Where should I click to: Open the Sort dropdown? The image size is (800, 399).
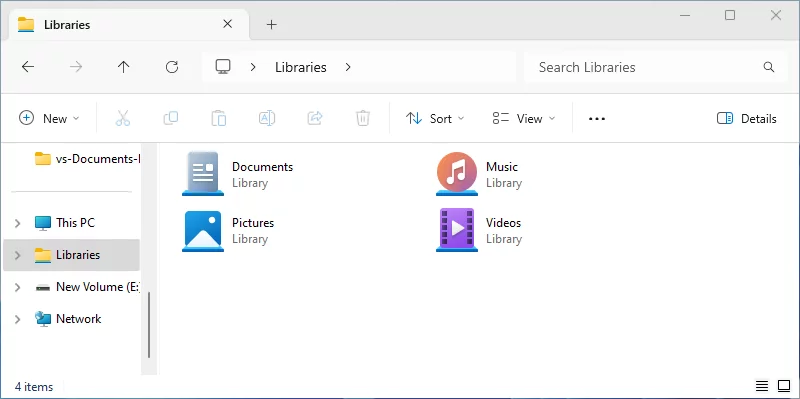[x=435, y=118]
